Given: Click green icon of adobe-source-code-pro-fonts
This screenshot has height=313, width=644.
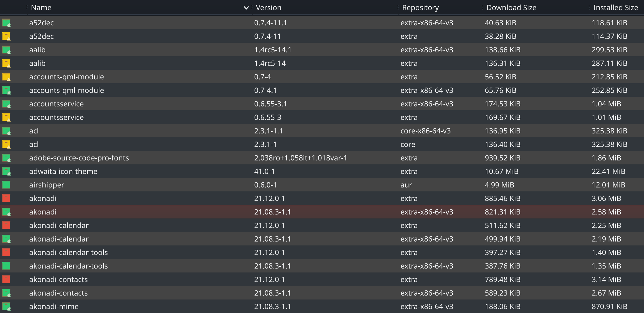Looking at the screenshot, I should click(x=6, y=158).
